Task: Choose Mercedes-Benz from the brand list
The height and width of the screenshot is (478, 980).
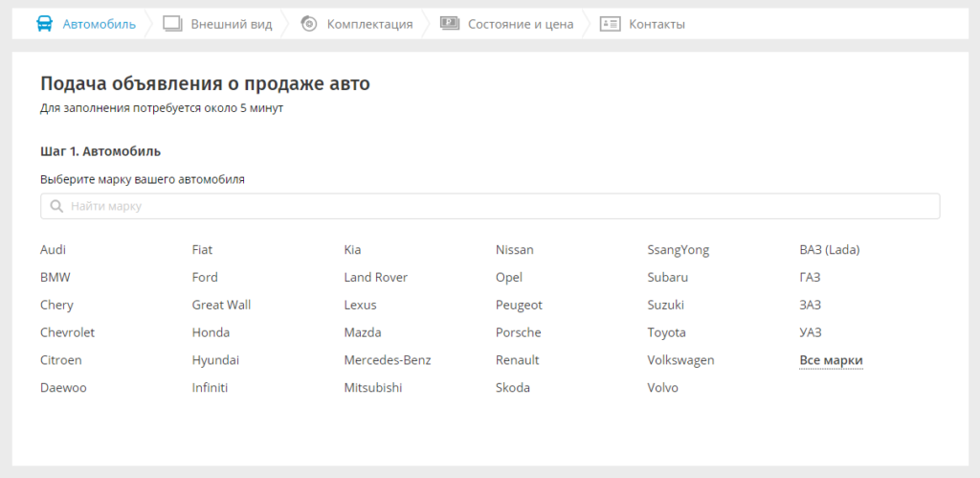Action: tap(388, 360)
